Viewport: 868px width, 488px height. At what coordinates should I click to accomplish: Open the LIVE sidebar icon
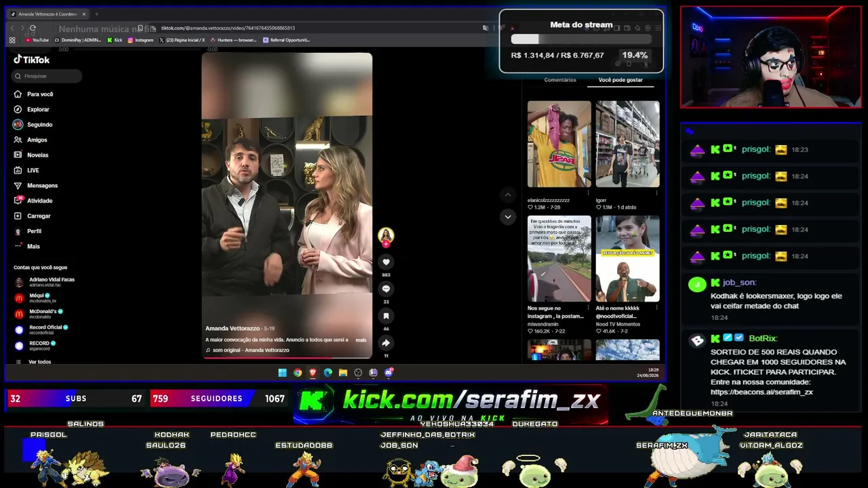point(18,170)
